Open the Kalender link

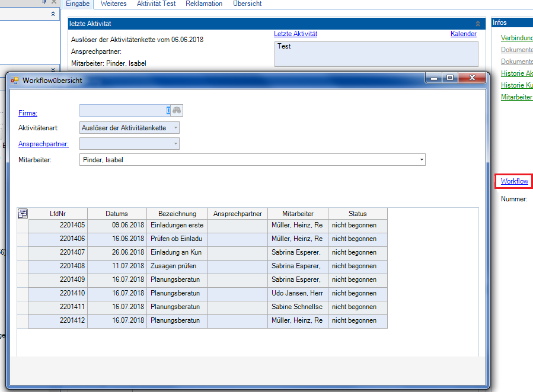[463, 34]
